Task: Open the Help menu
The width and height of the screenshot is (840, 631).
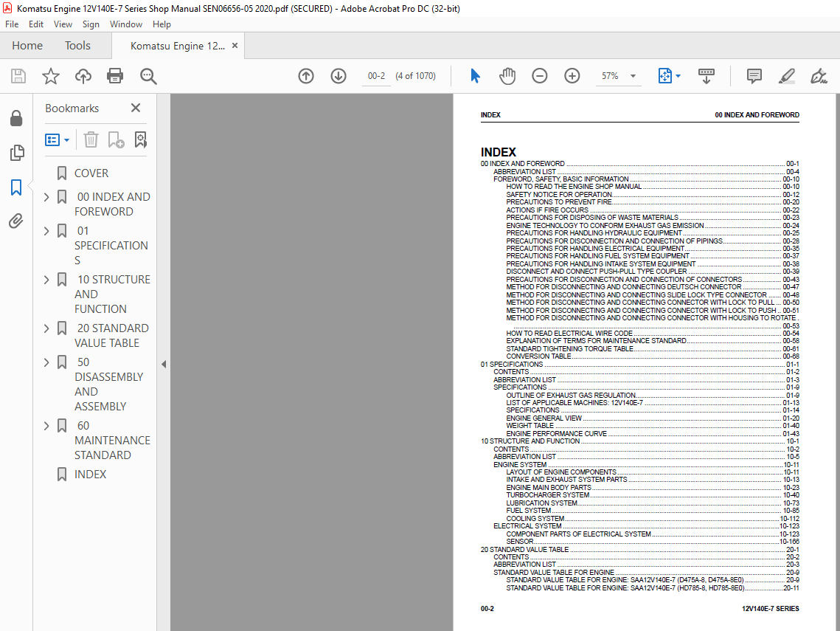Action: click(162, 24)
